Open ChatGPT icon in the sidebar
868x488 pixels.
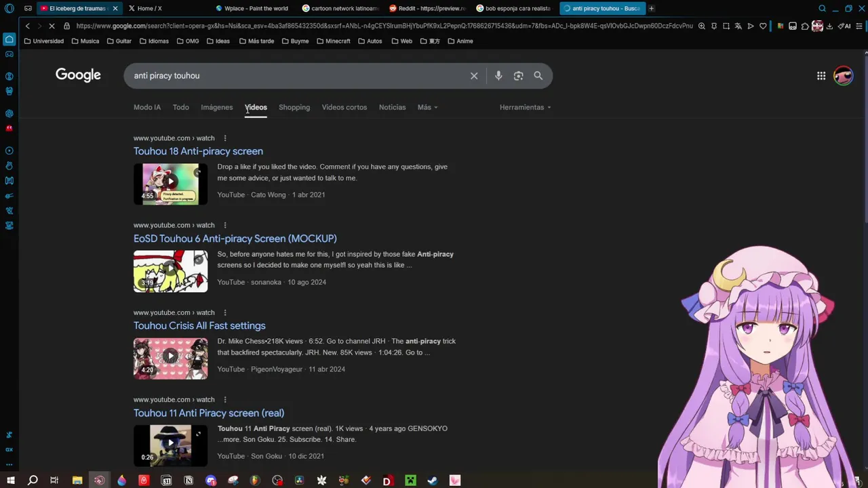tap(9, 113)
